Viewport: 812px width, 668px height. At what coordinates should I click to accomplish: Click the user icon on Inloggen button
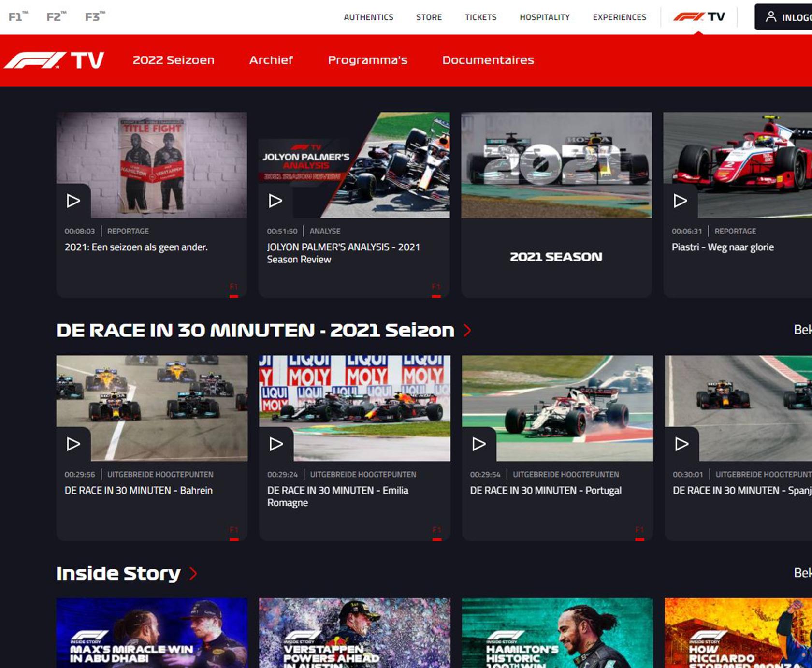771,17
